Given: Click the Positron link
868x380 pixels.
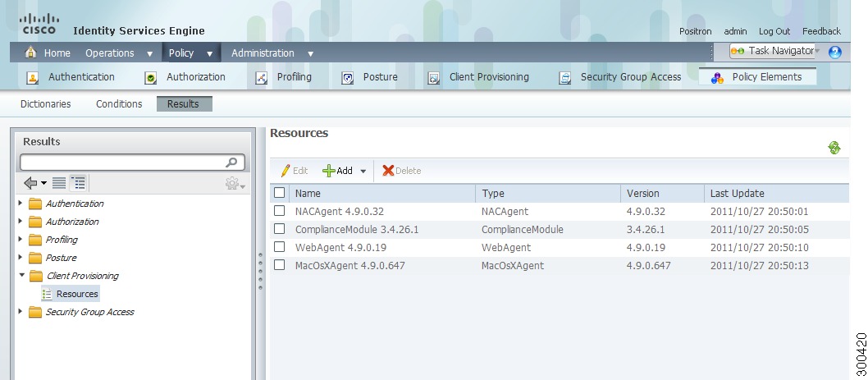Looking at the screenshot, I should coord(695,31).
